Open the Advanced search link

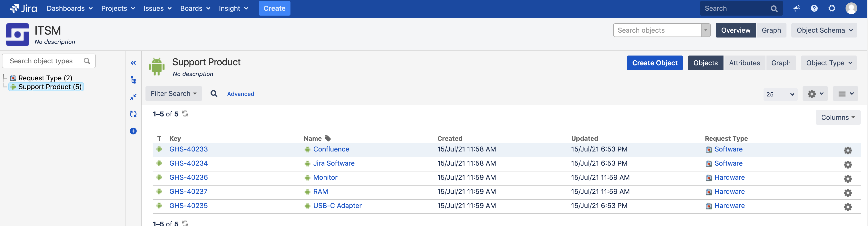tap(241, 94)
